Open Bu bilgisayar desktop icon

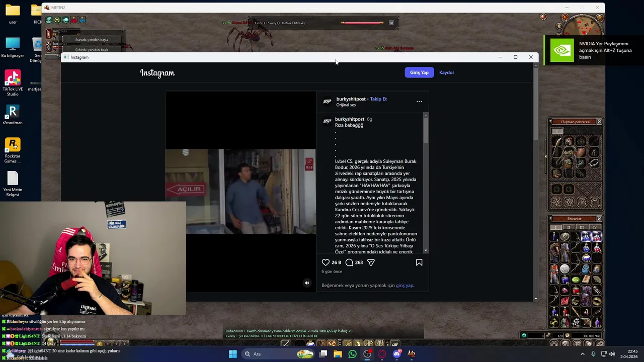point(13,48)
